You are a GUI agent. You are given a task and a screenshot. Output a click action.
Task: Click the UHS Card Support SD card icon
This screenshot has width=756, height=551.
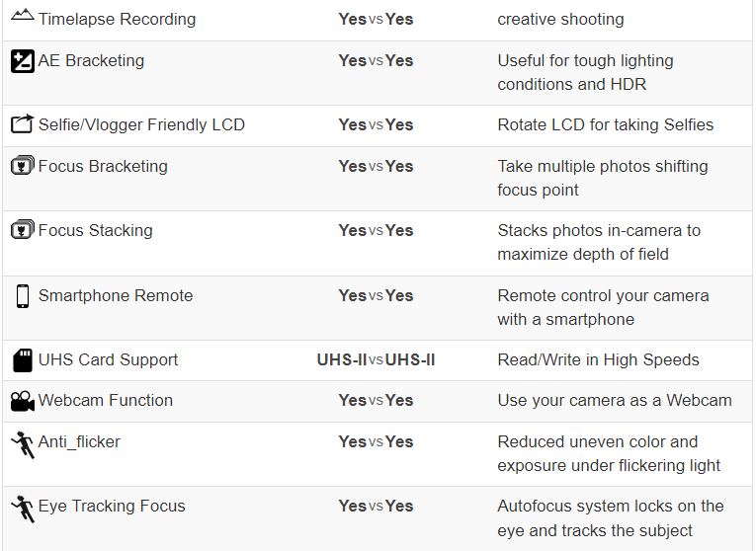click(22, 360)
